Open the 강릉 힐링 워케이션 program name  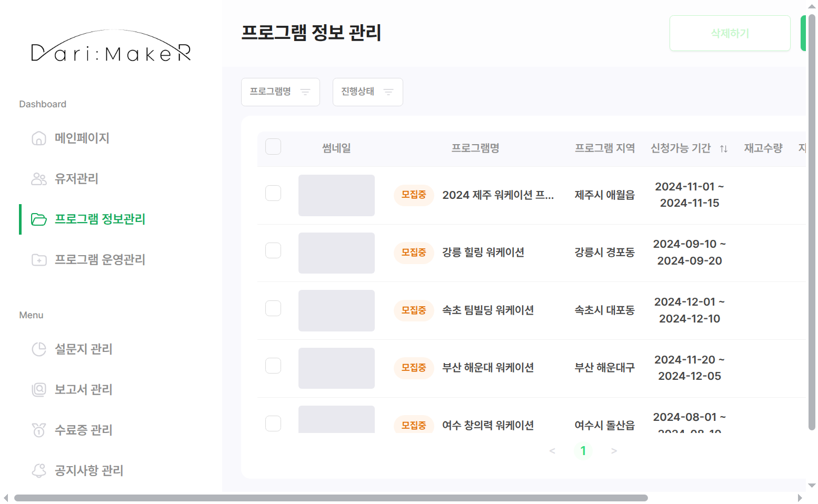point(483,253)
